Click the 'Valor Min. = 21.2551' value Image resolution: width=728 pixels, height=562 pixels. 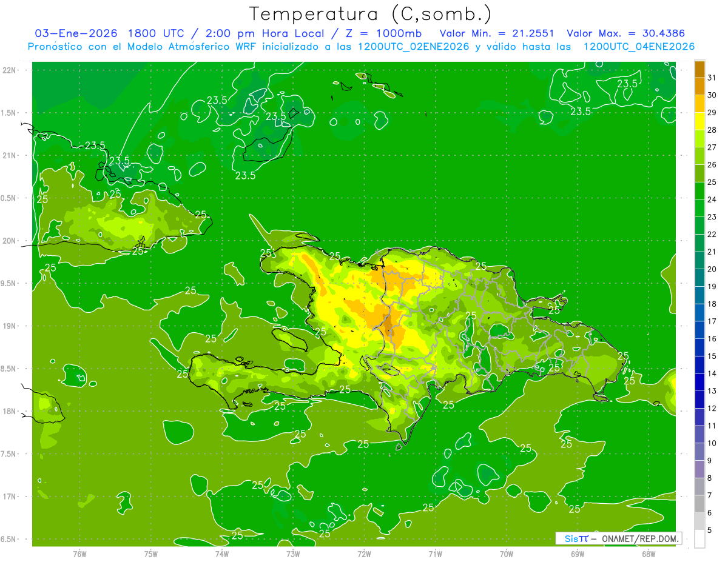[x=497, y=33]
